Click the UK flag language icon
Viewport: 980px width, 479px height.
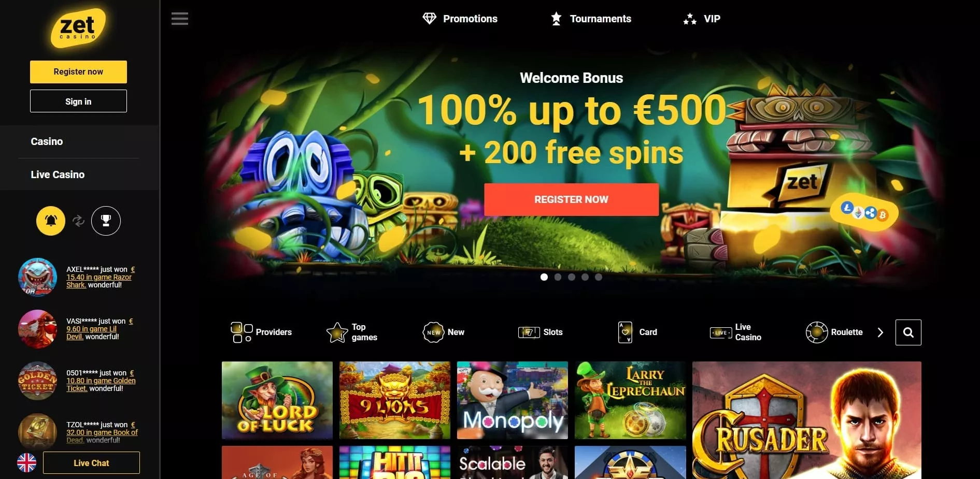26,463
